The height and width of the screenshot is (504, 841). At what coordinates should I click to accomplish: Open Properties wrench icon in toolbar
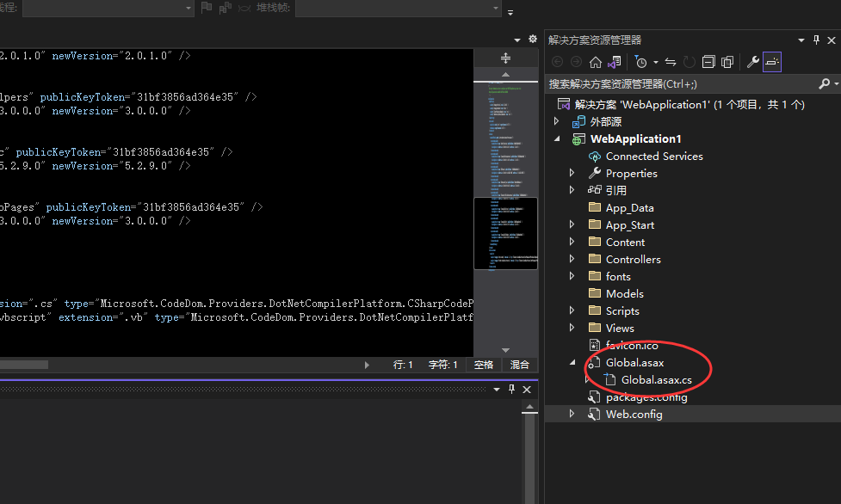click(753, 62)
